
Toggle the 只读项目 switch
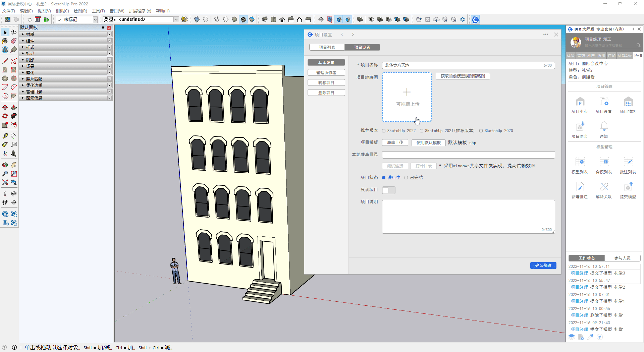click(x=389, y=190)
